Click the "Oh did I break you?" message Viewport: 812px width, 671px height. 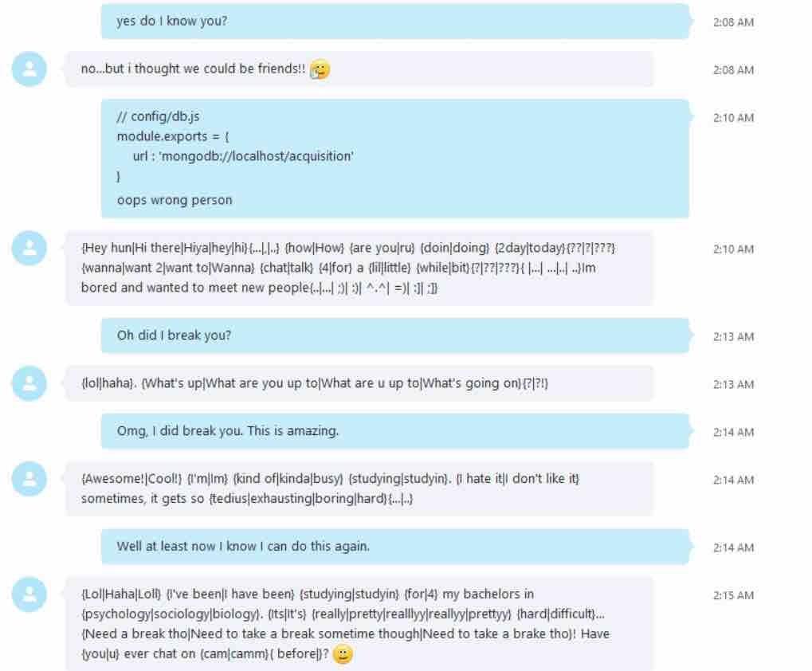[395, 335]
